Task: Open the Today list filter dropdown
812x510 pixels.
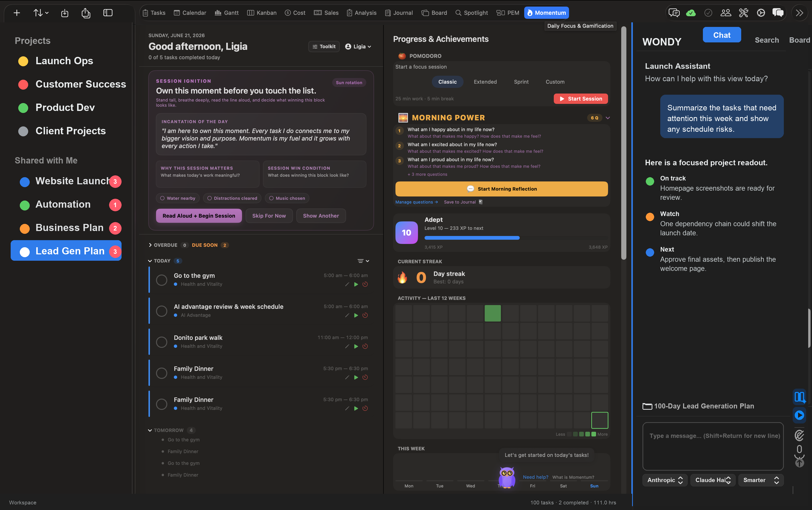Action: [x=363, y=261]
